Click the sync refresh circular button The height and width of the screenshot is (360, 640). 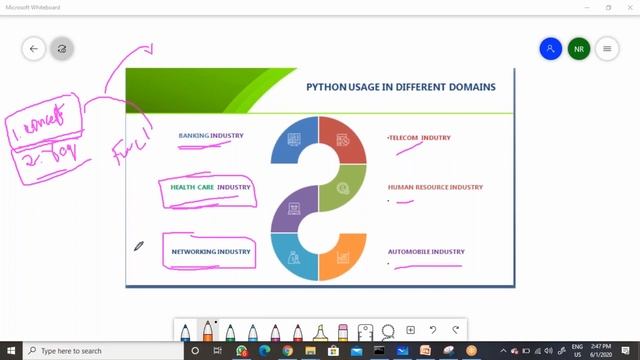(x=62, y=49)
